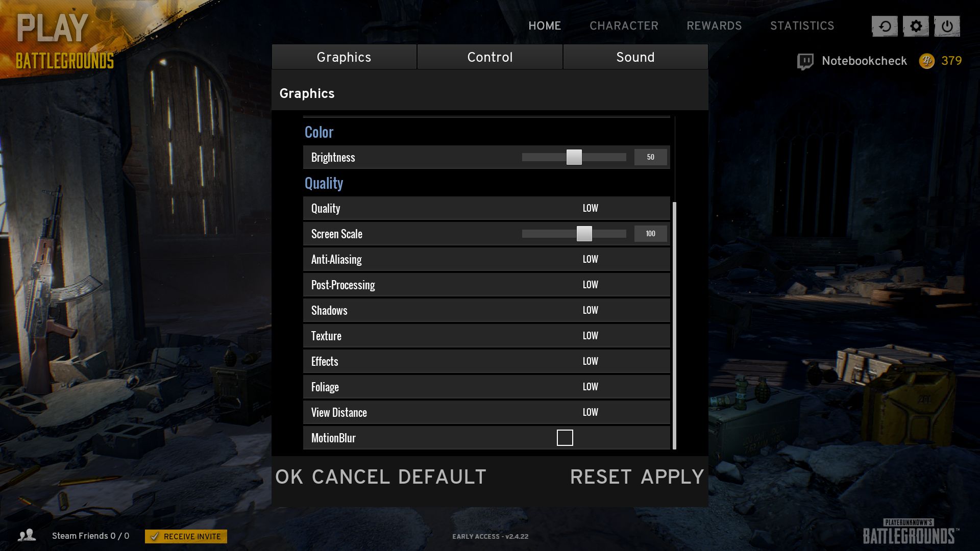Click the APPLY button
The image size is (980, 551).
(672, 477)
